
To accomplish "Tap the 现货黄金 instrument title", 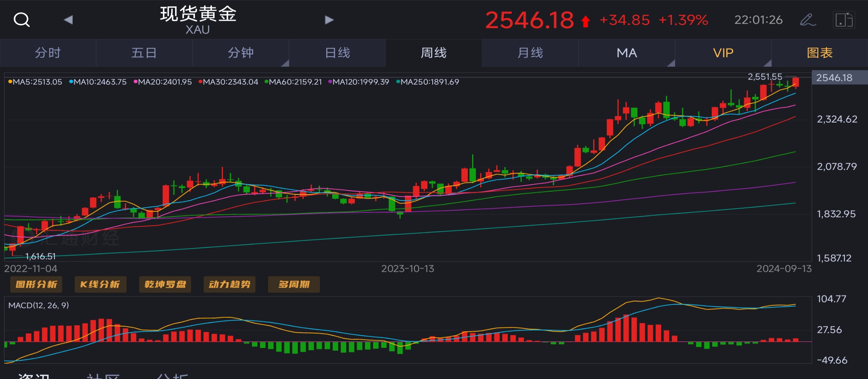I will click(198, 14).
